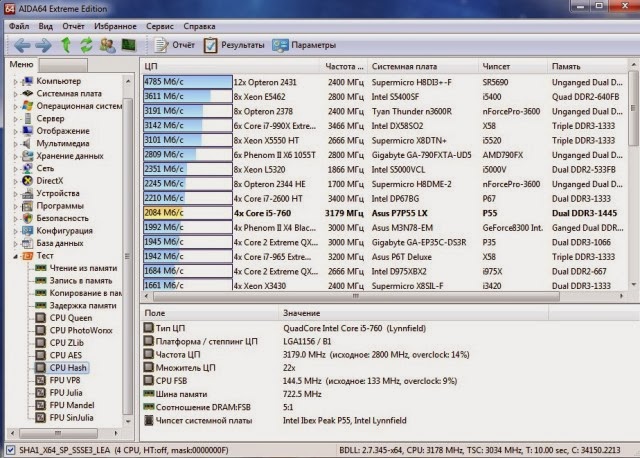This screenshot has height=458, width=640.
Task: Select the DirectX tree node
Action: [50, 180]
